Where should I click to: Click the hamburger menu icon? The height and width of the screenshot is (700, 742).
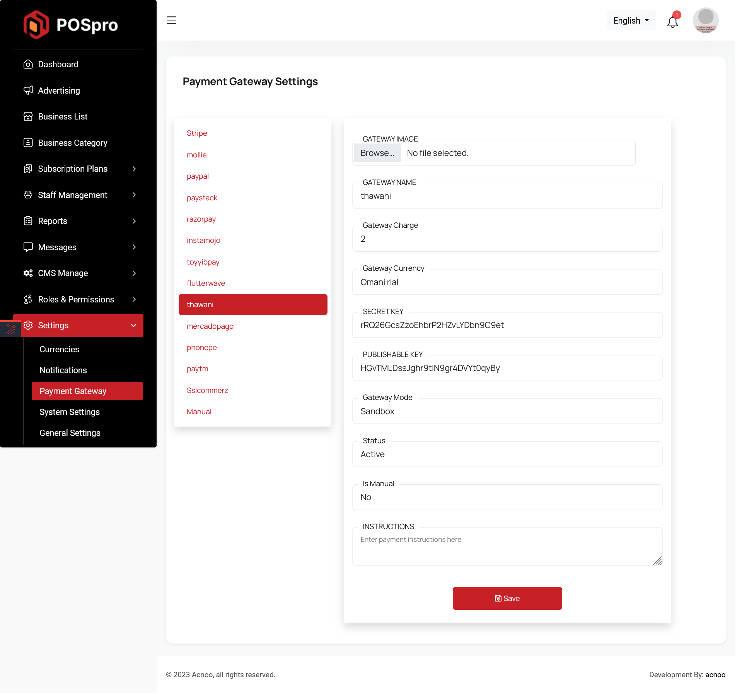tap(171, 20)
